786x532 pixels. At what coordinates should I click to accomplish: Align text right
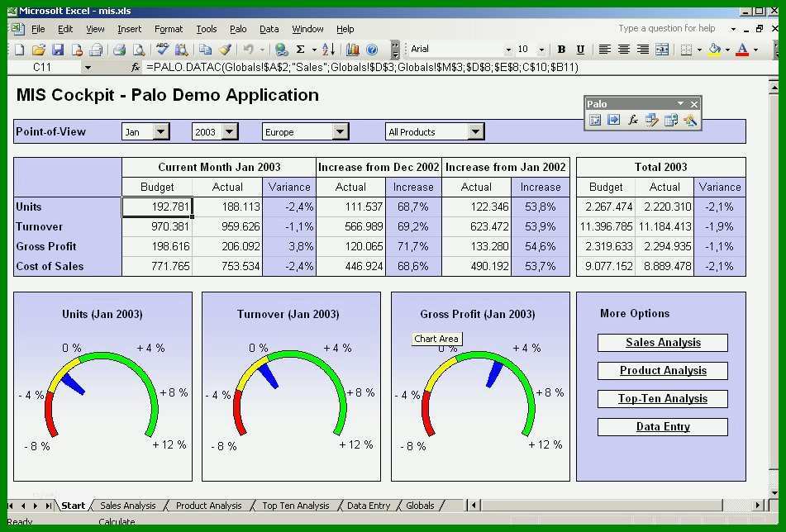643,49
